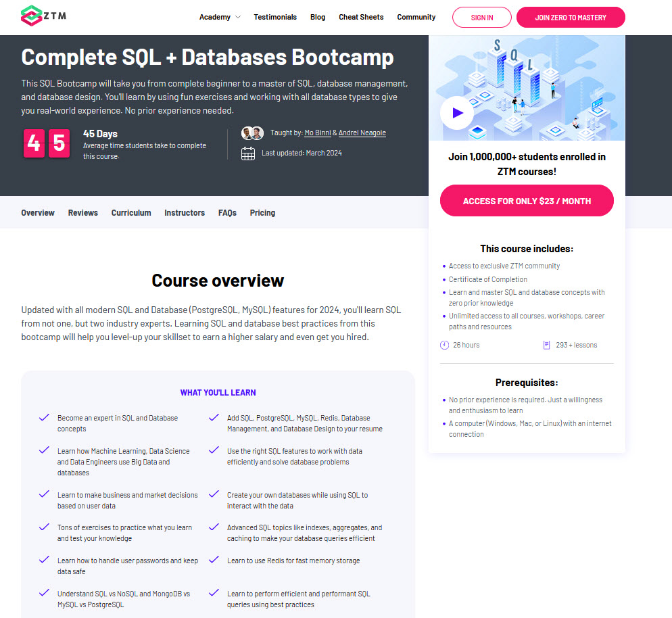This screenshot has height=618, width=672.
Task: Switch to the Curriculum tab
Action: [x=131, y=213]
